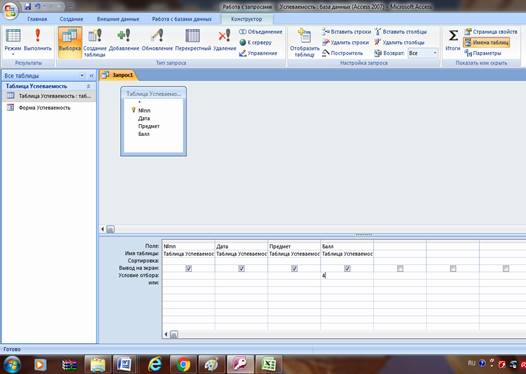Choose the Перекрестный crosstab query icon

193,36
